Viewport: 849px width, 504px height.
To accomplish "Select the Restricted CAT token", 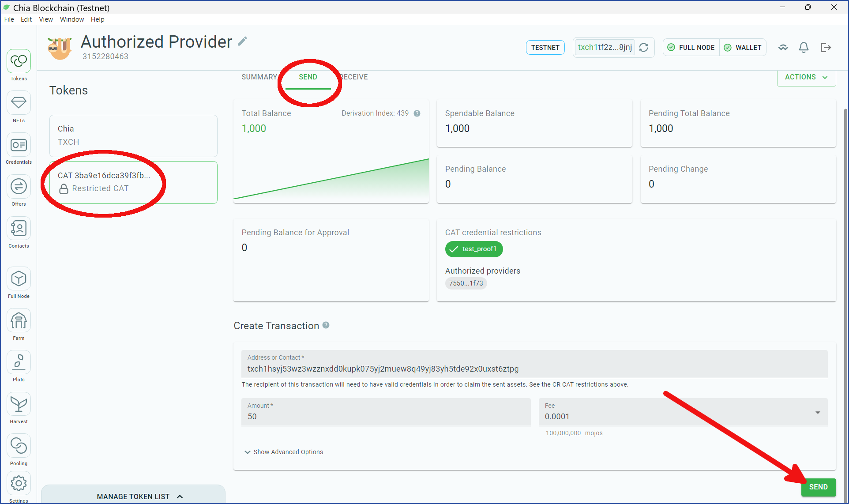I will pyautogui.click(x=133, y=182).
